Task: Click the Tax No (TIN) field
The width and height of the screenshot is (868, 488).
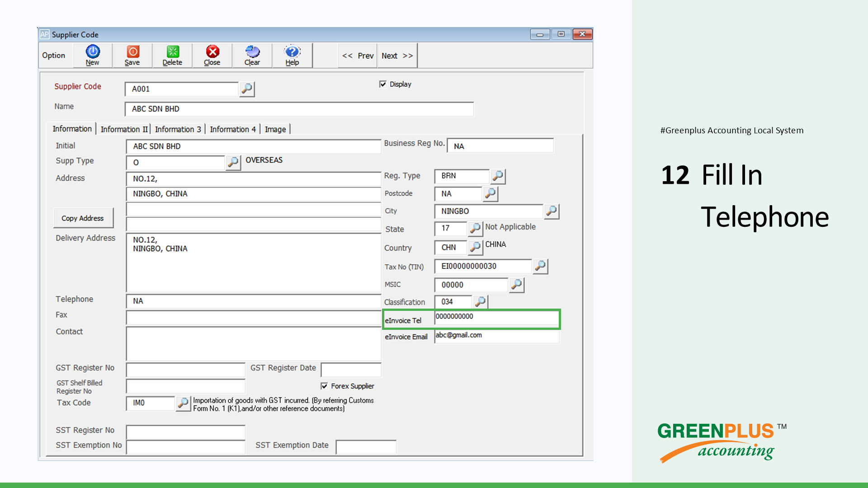Action: (x=483, y=266)
